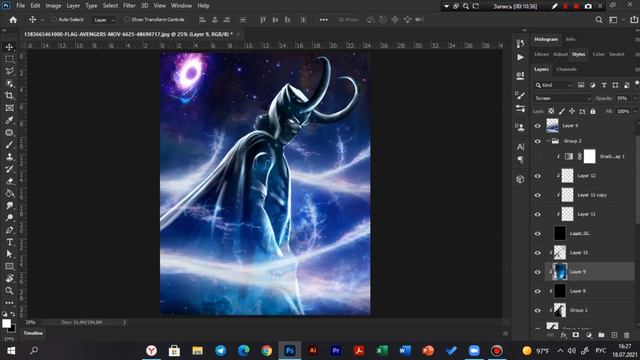640x360 pixels.
Task: Switch to the Swatches tab
Action: (x=617, y=54)
